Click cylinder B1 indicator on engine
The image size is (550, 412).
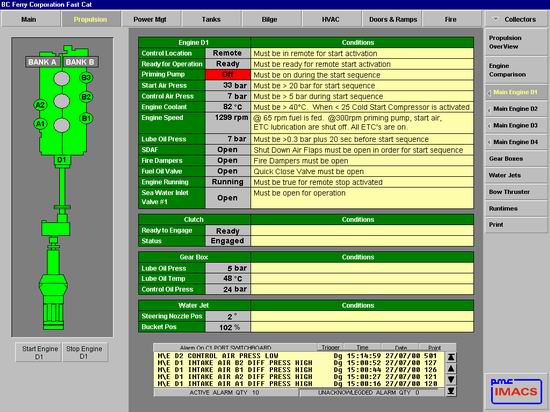[x=86, y=118]
